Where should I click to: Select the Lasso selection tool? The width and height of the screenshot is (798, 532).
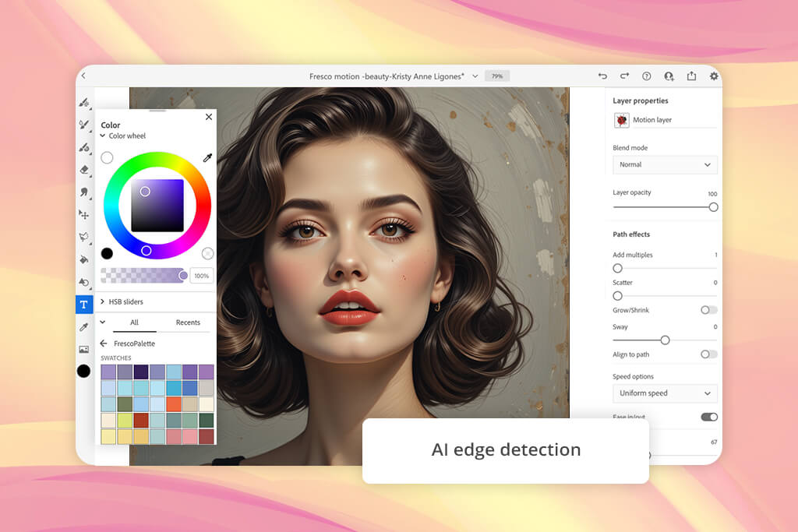coord(84,237)
